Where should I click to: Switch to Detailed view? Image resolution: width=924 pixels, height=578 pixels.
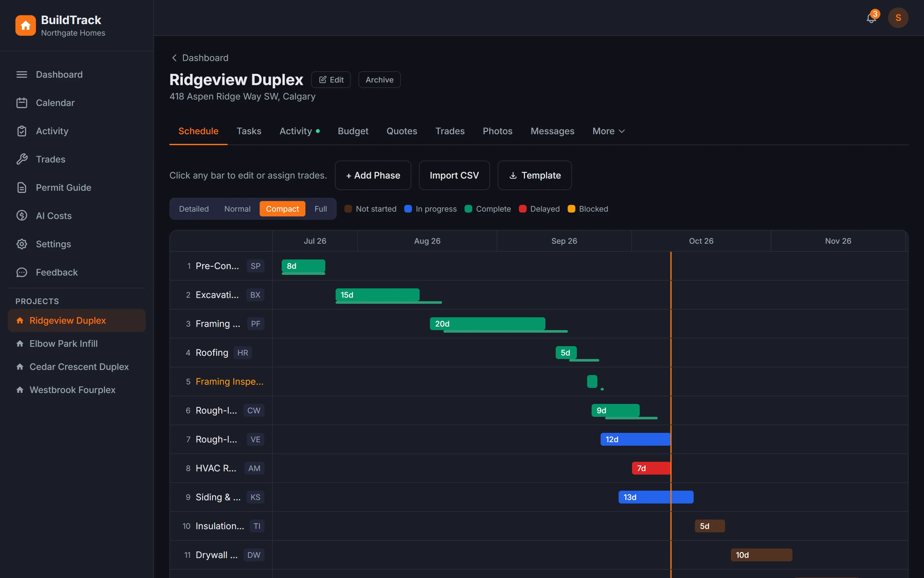194,209
